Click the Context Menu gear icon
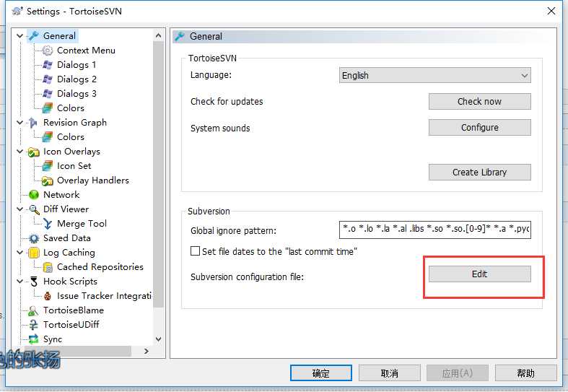 48,51
